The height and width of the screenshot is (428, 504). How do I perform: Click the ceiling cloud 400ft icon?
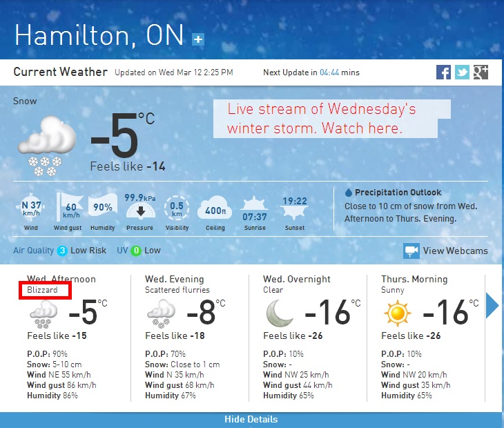215,208
